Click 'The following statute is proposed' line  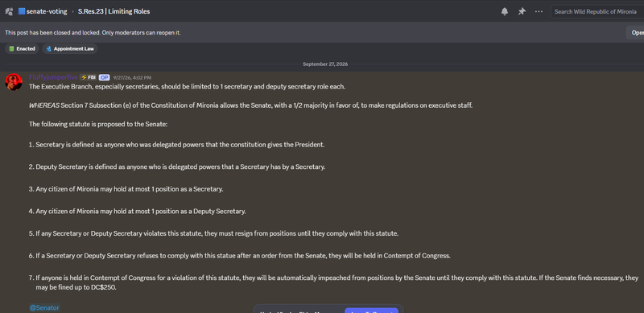98,124
